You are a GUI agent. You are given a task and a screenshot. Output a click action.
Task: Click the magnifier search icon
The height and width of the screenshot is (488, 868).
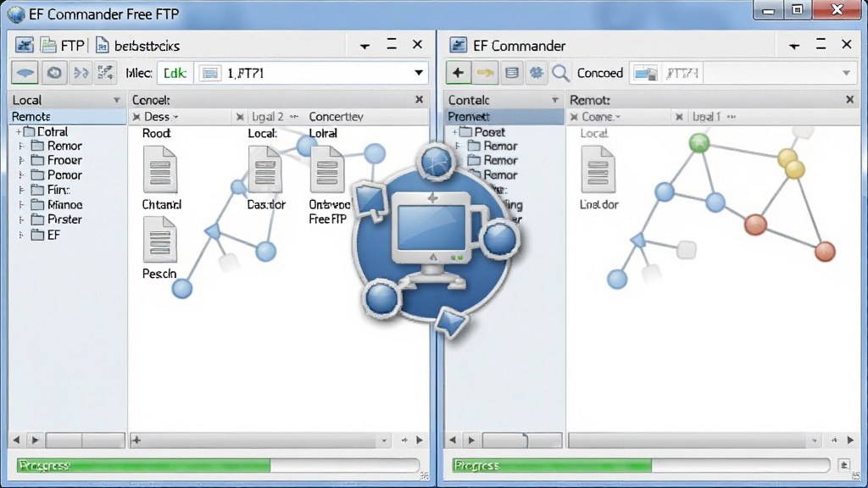[x=560, y=73]
